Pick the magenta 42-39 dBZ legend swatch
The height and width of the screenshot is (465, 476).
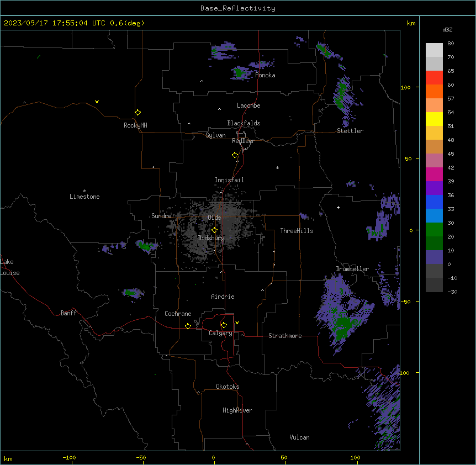(434, 174)
